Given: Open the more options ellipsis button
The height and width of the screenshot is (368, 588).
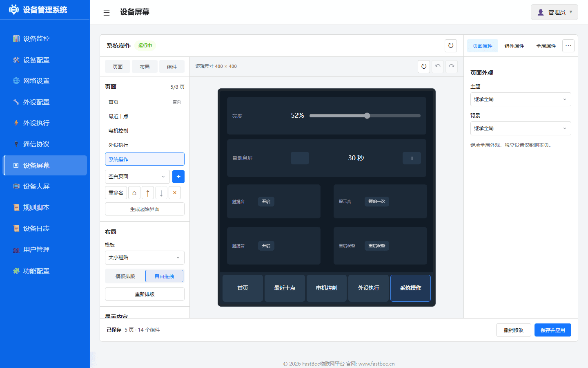Looking at the screenshot, I should [x=568, y=46].
